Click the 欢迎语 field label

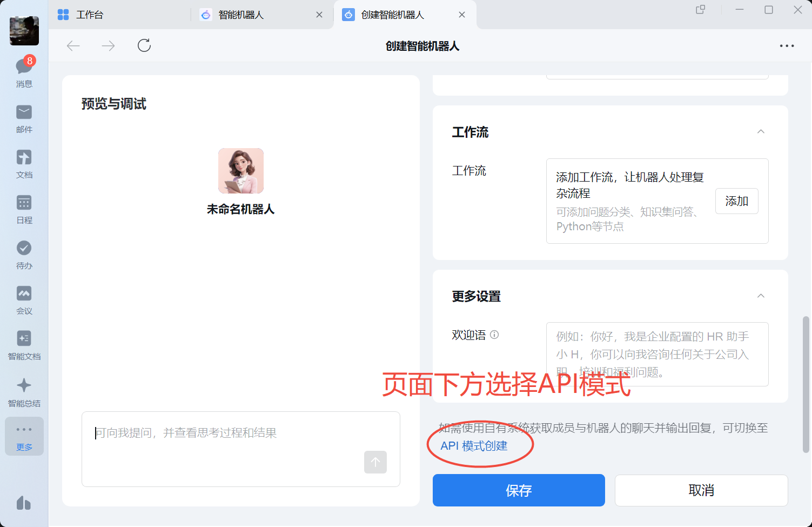coord(469,335)
